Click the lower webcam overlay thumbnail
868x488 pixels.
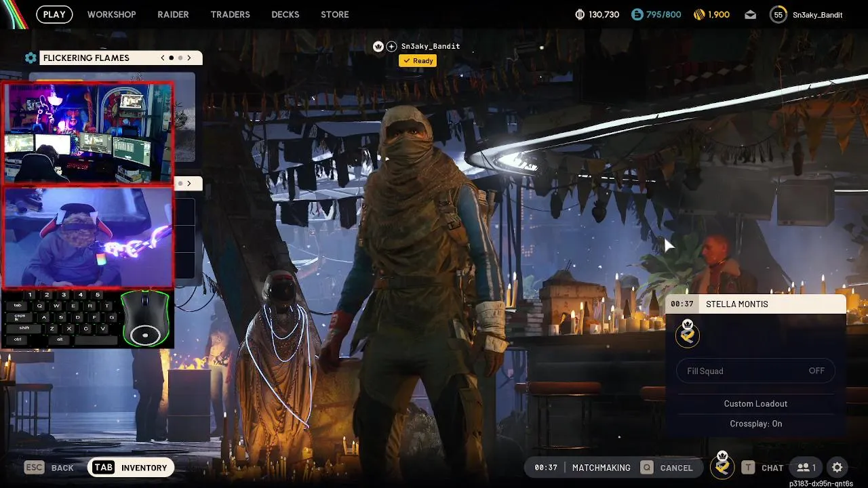click(88, 237)
